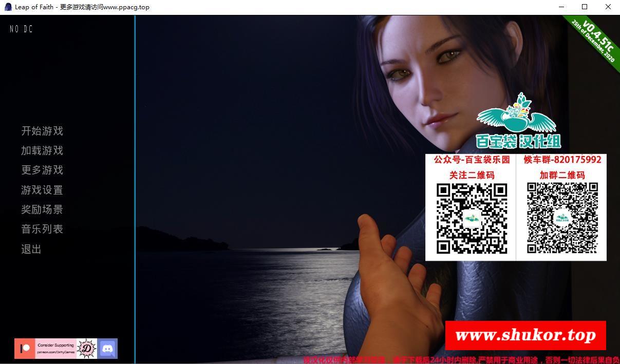Image resolution: width=620 pixels, height=364 pixels.
Task: Click the 加群二维码 QR code
Action: (x=562, y=218)
